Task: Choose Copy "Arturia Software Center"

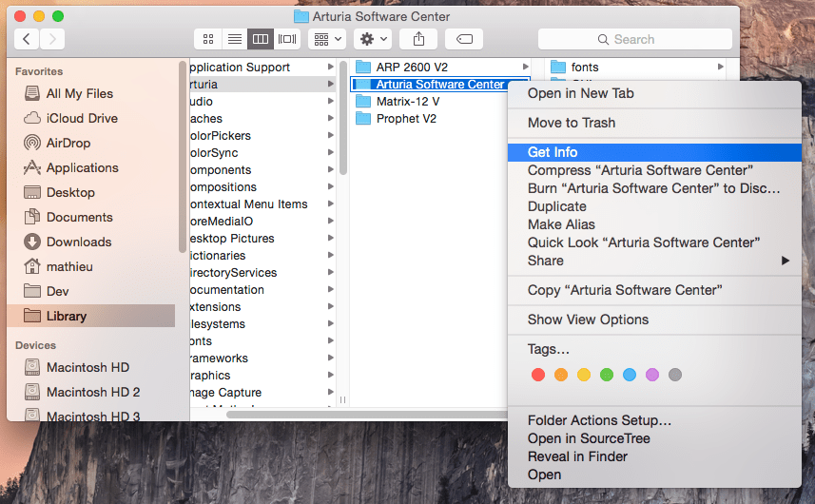Action: coord(654,290)
